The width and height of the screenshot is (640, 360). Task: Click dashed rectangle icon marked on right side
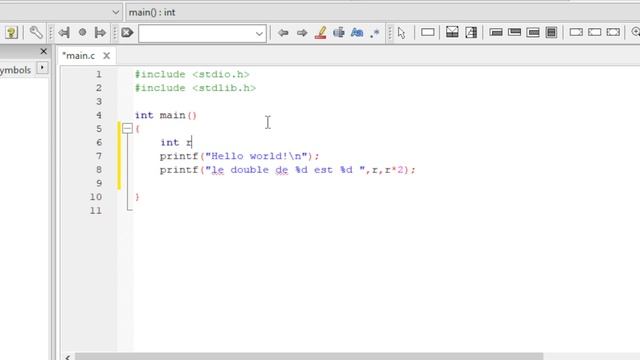pos(576,32)
